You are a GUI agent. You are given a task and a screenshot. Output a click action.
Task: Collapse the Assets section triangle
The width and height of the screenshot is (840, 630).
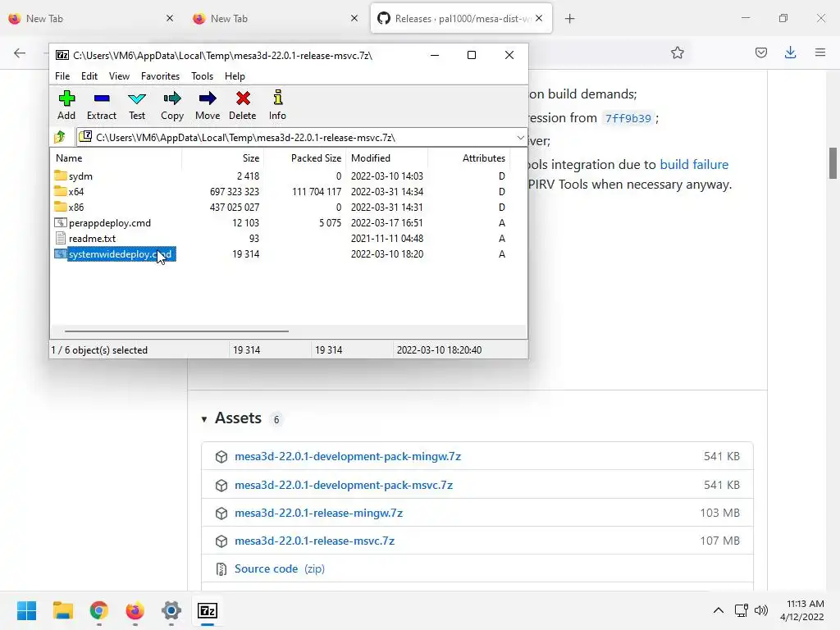click(x=204, y=419)
